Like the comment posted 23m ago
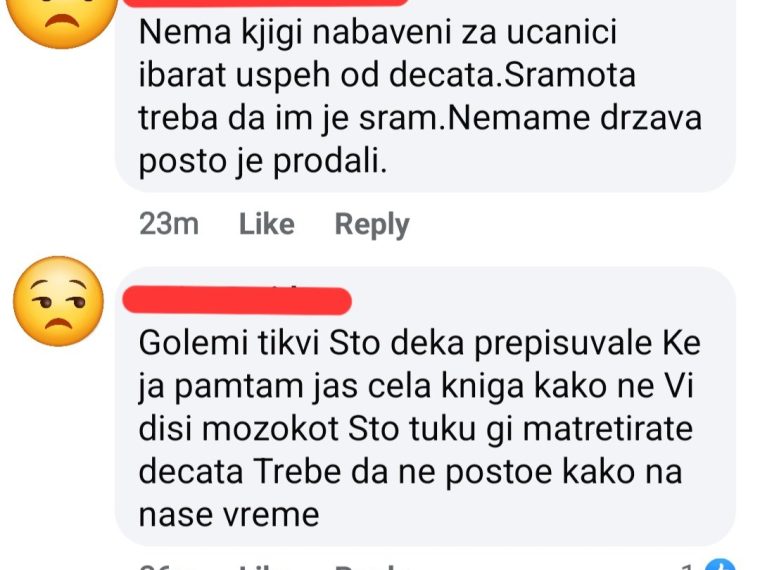The width and height of the screenshot is (760, 570). (267, 224)
